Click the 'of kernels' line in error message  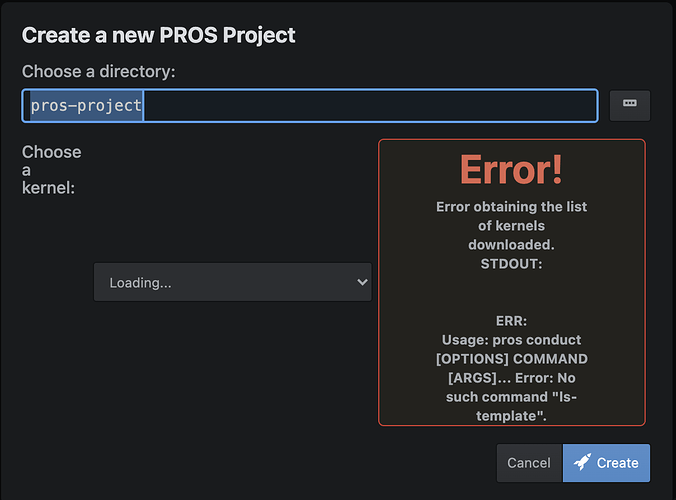[x=511, y=226]
